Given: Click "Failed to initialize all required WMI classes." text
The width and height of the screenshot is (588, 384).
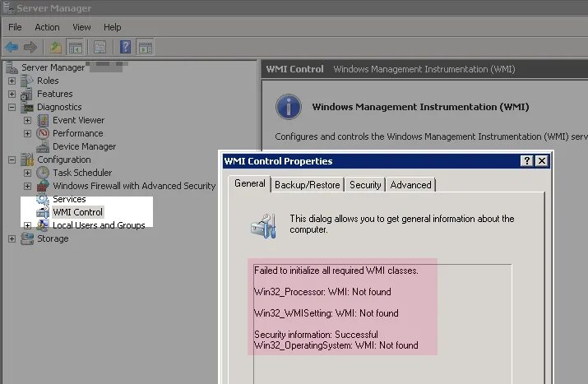Looking at the screenshot, I should [x=336, y=271].
